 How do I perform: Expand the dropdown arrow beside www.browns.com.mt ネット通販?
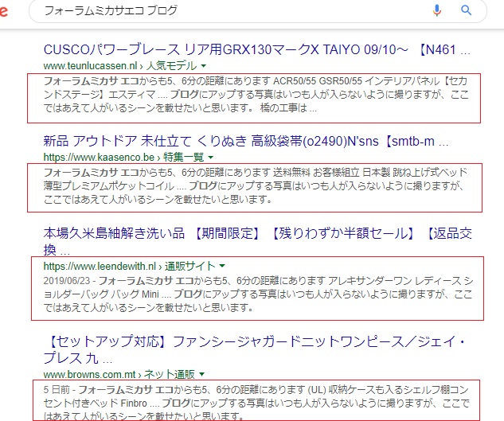tap(201, 374)
